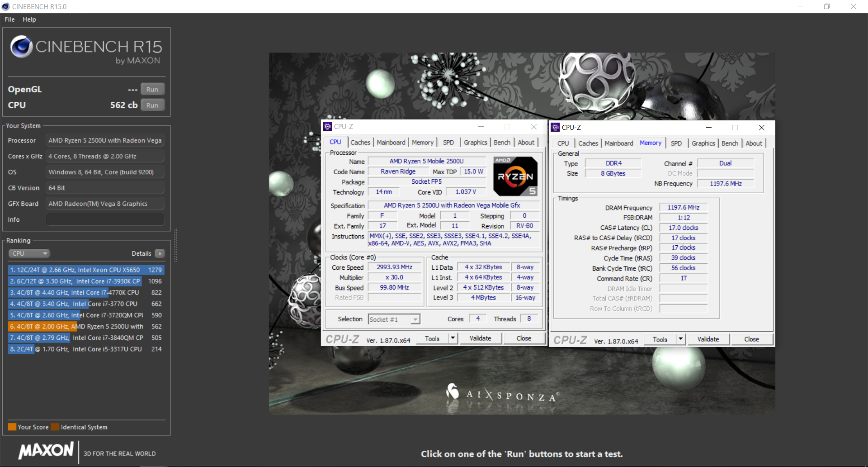Switch to Mainboard tab in left CPU-Z
The image size is (868, 467).
tap(391, 143)
